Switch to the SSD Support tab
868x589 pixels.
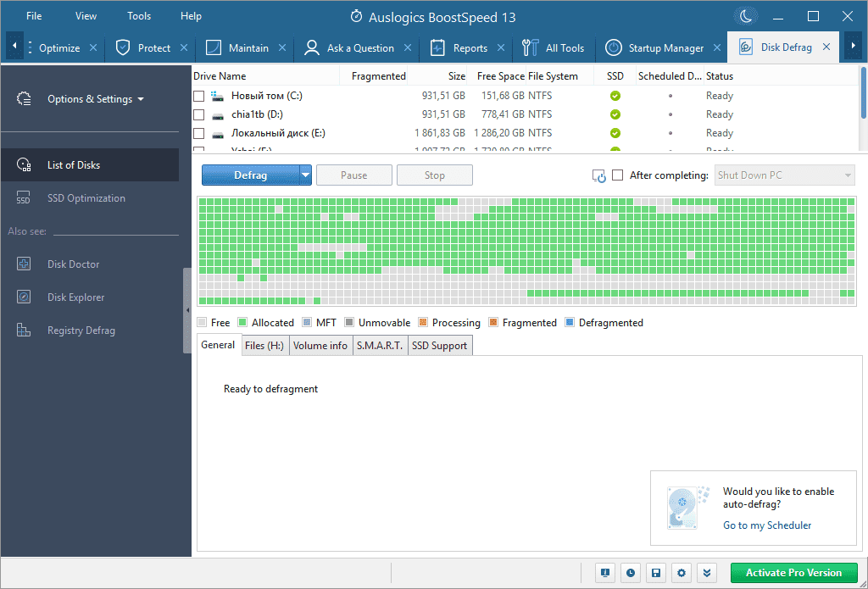[x=440, y=346]
